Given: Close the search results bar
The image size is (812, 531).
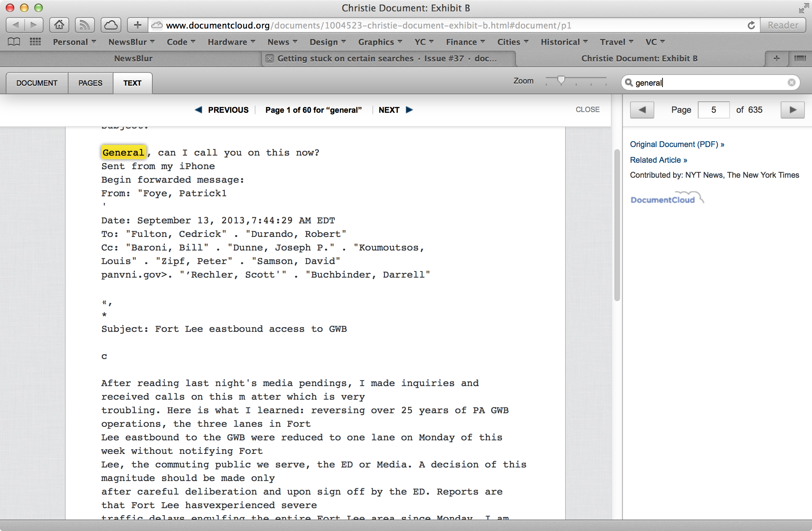Looking at the screenshot, I should (x=588, y=110).
